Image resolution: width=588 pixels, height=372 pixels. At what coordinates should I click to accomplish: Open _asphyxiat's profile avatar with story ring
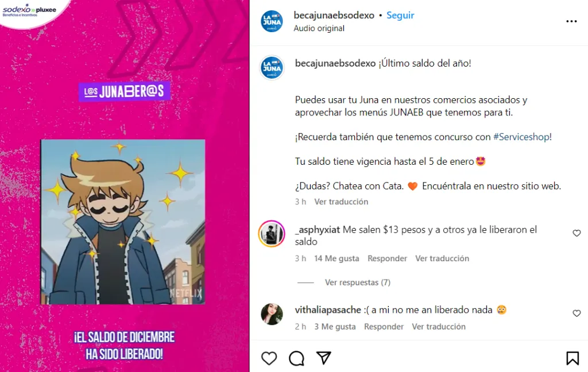272,233
